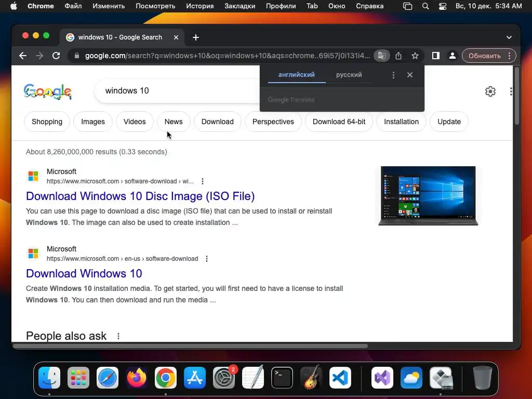532x399 pixels.
Task: Bookmark this page with the star icon
Action: [415, 56]
